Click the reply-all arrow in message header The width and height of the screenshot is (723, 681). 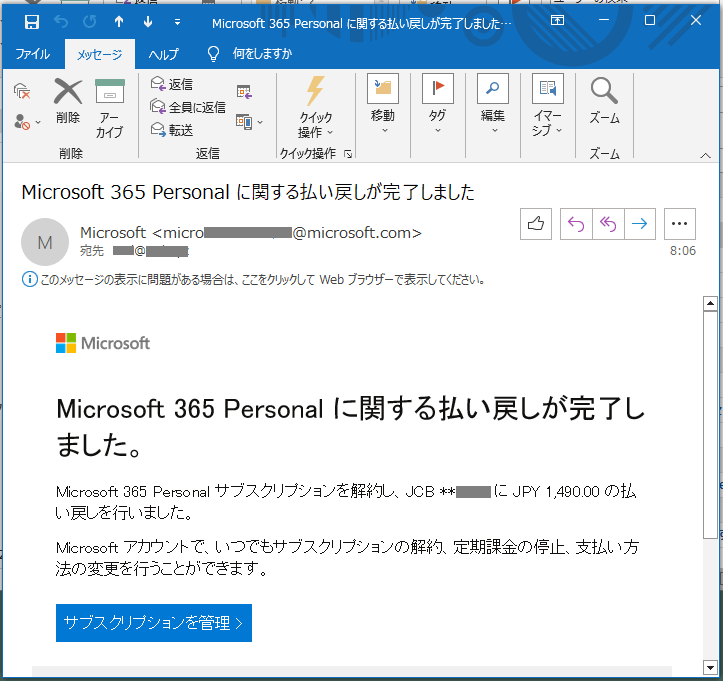point(608,224)
